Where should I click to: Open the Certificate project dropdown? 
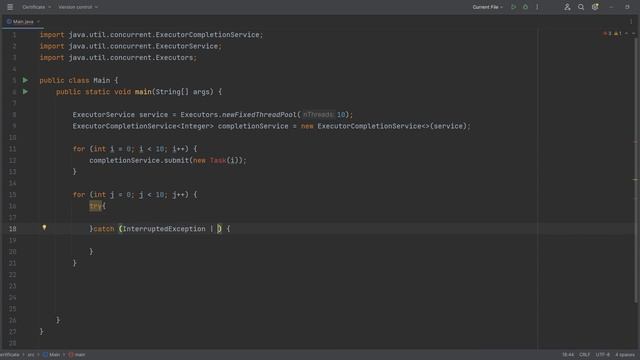36,7
